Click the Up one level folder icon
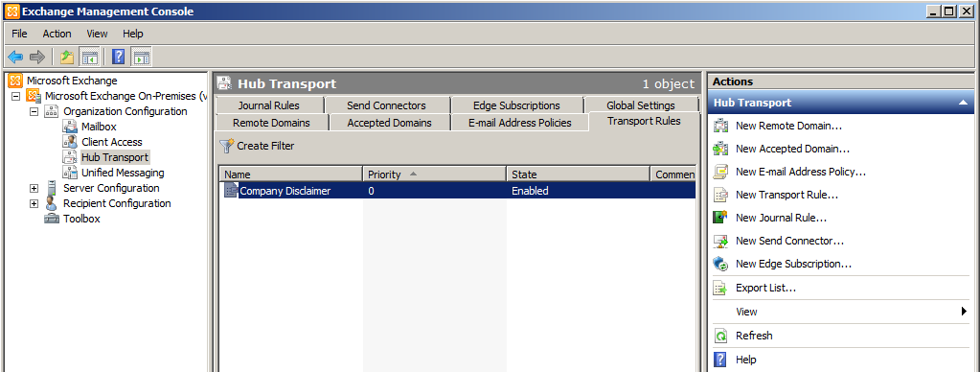The image size is (980, 372). [x=67, y=57]
